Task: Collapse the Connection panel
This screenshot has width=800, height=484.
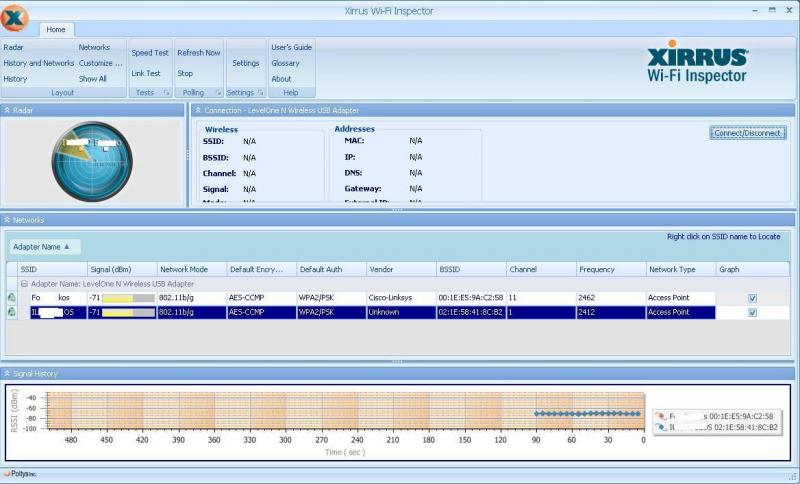Action: coord(198,110)
